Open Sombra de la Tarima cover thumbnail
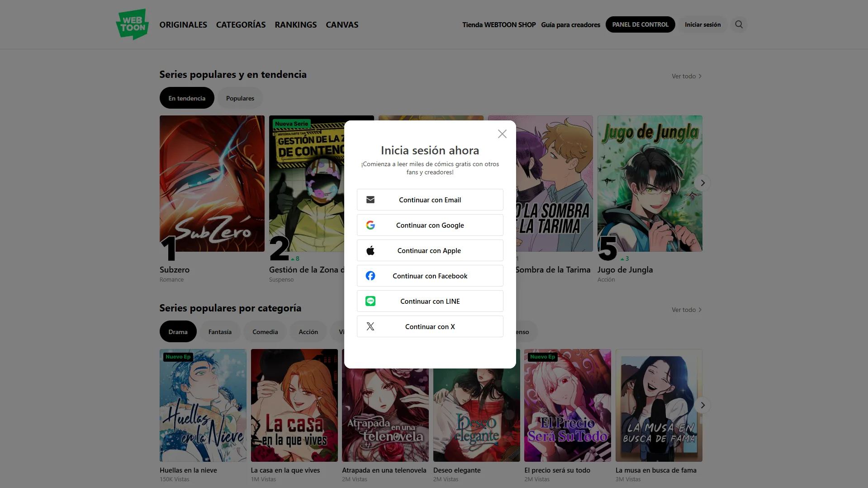868x488 pixels. 554,183
